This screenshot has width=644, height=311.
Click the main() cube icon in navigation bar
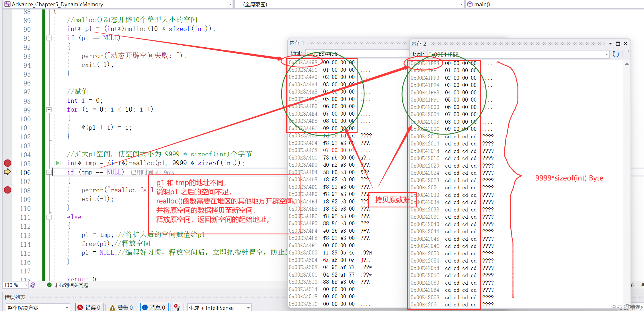[470, 4]
